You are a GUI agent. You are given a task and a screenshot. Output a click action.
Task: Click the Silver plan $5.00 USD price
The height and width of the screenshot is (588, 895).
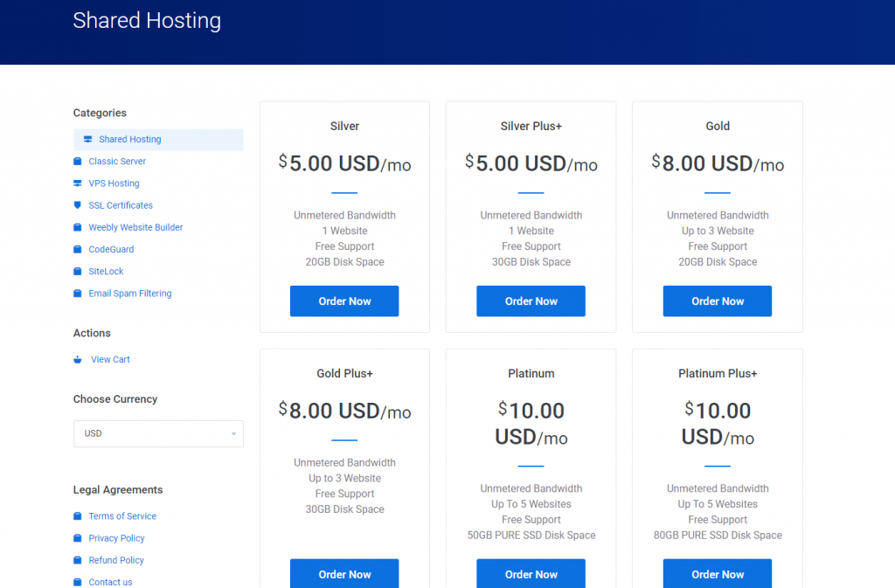344,163
